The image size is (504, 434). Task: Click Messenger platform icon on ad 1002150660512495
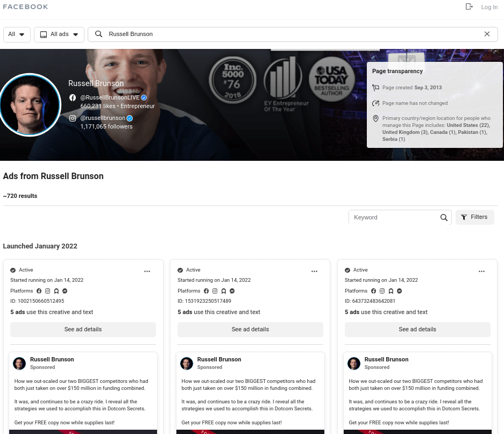[65, 291]
